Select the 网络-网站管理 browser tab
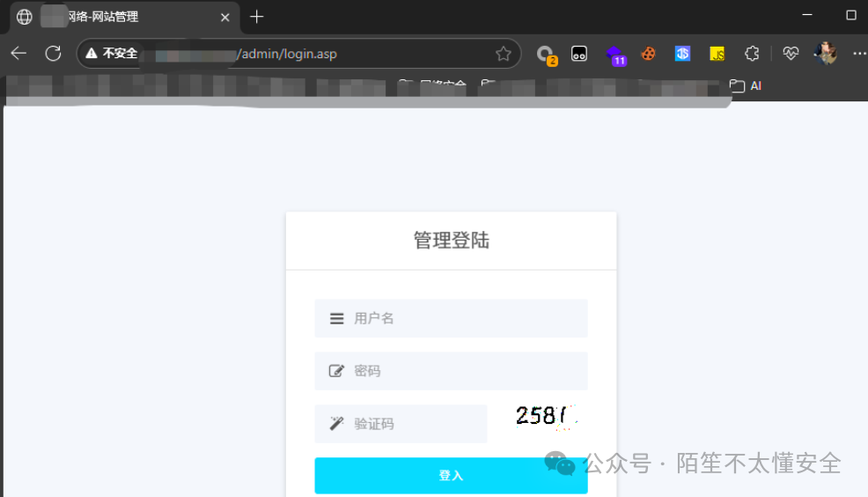 pyautogui.click(x=125, y=17)
